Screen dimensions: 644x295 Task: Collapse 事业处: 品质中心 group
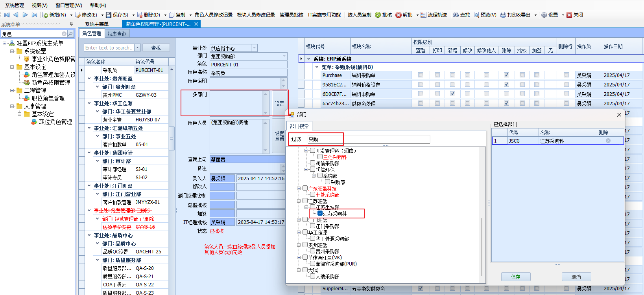pyautogui.click(x=89, y=235)
